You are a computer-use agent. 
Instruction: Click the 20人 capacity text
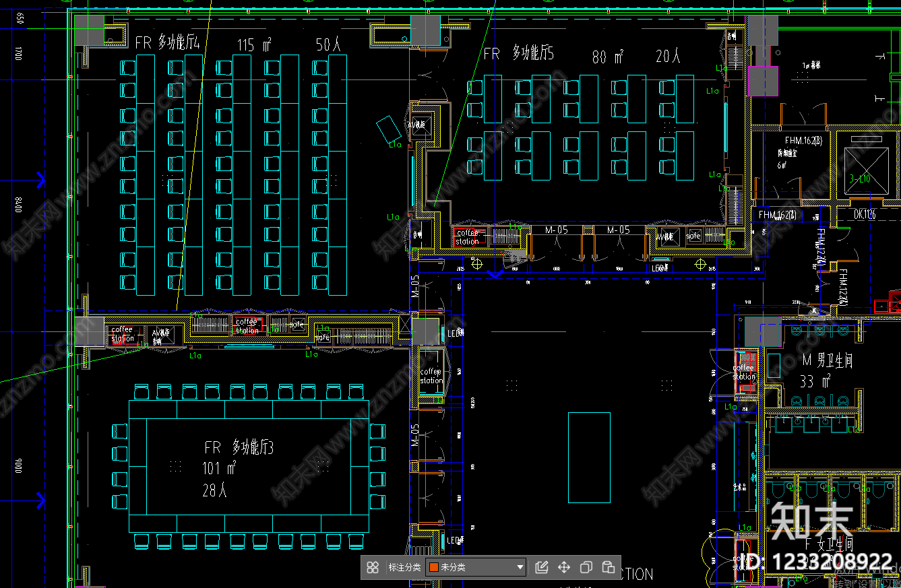668,57
